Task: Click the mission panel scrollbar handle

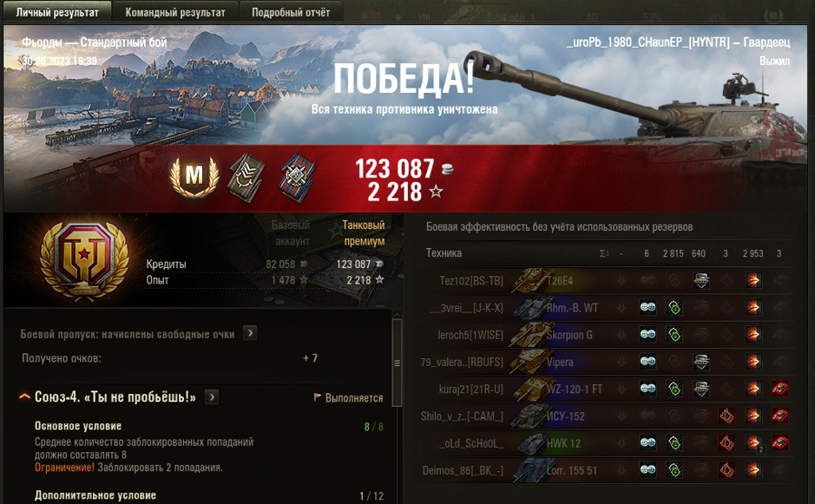Action: (398, 363)
